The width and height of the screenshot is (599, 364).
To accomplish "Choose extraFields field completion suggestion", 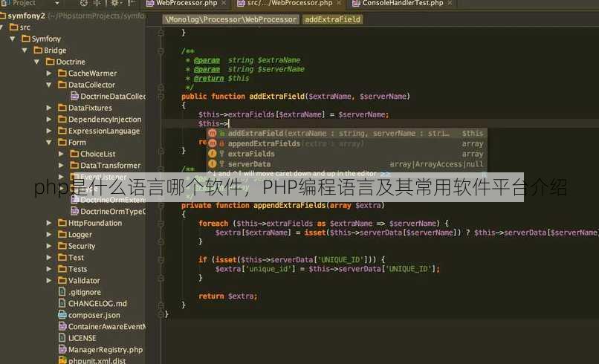I will coord(346,154).
